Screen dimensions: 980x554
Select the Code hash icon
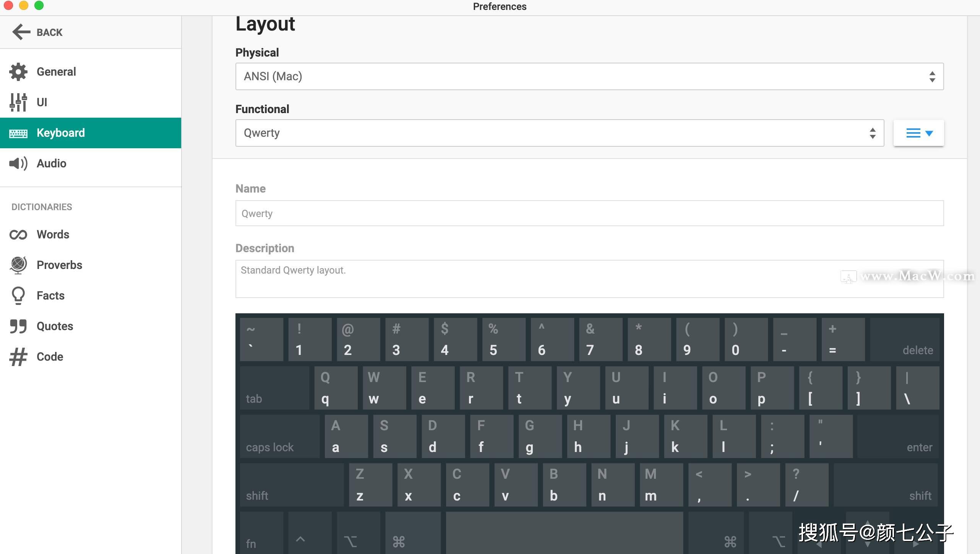point(18,357)
